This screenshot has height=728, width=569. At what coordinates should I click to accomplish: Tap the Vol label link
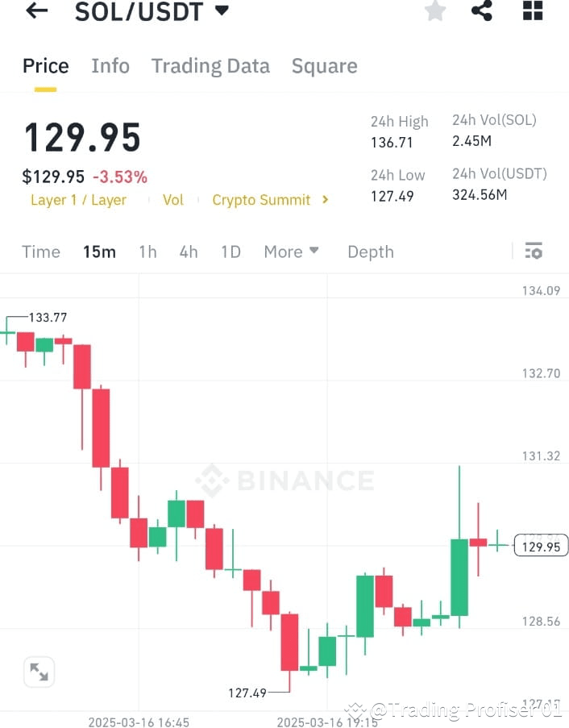(x=172, y=200)
